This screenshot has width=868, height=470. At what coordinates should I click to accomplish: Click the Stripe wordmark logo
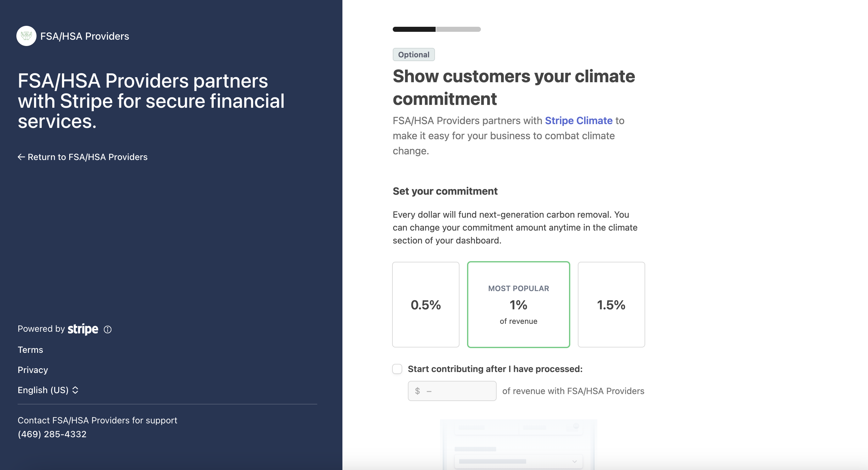83,329
